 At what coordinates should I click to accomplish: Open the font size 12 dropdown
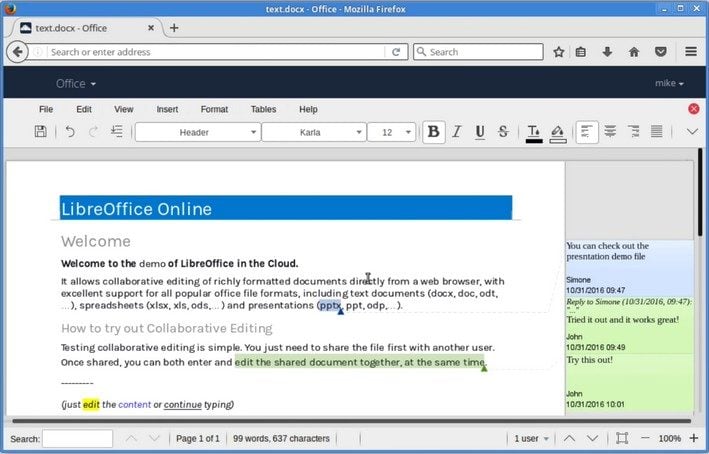(x=392, y=132)
